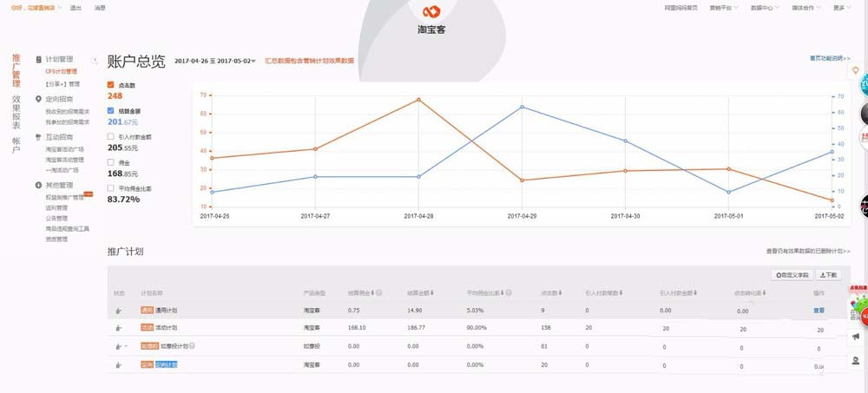Open the date range dropdown 2017-04-26 至 2017-05-02
The image size is (868, 393).
coord(214,61)
